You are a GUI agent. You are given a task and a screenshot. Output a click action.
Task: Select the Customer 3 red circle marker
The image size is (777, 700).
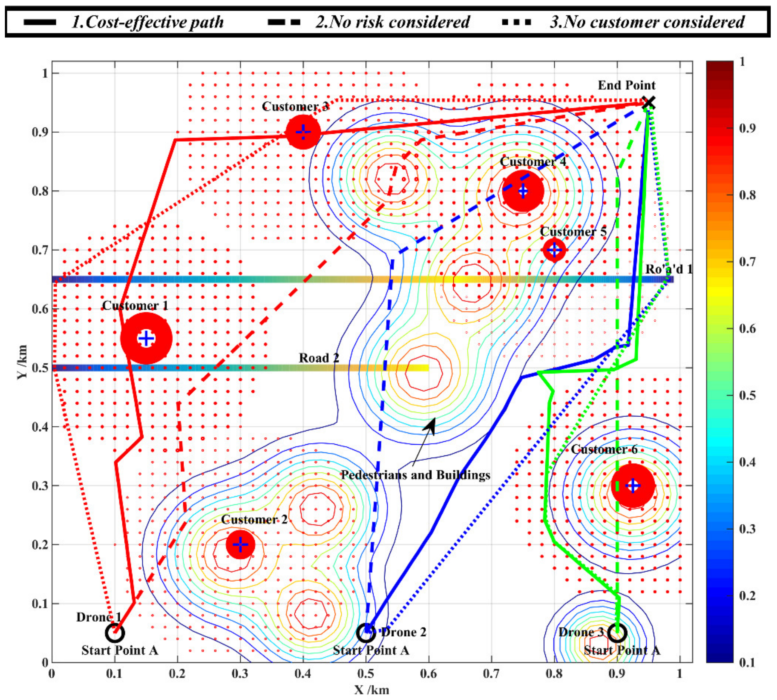pos(303,132)
